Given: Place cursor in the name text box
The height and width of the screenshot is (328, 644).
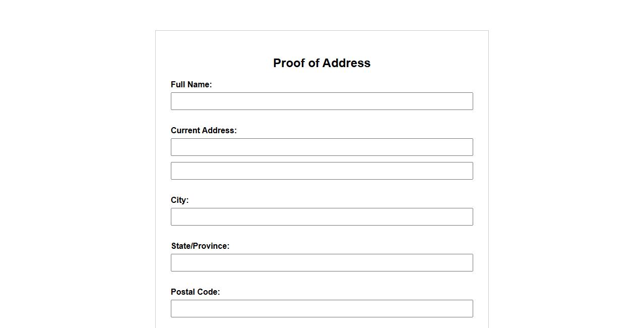Looking at the screenshot, I should click(x=321, y=101).
